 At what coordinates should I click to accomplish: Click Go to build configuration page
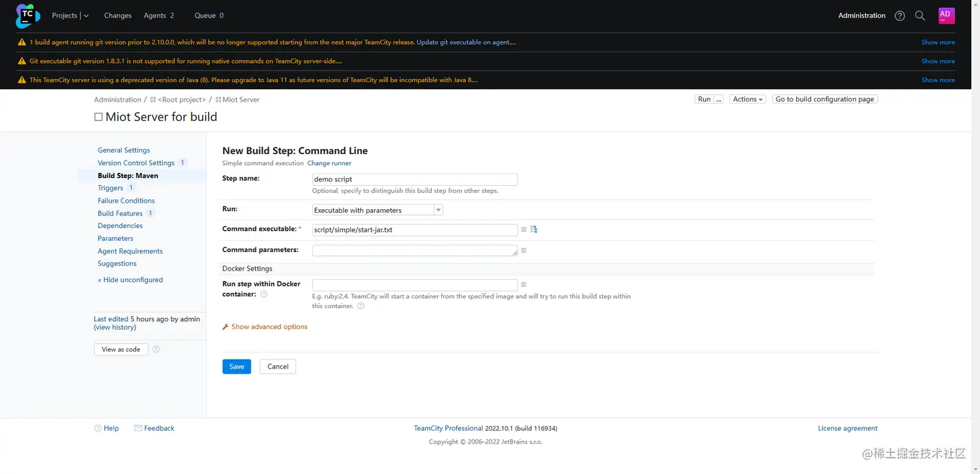coord(824,99)
